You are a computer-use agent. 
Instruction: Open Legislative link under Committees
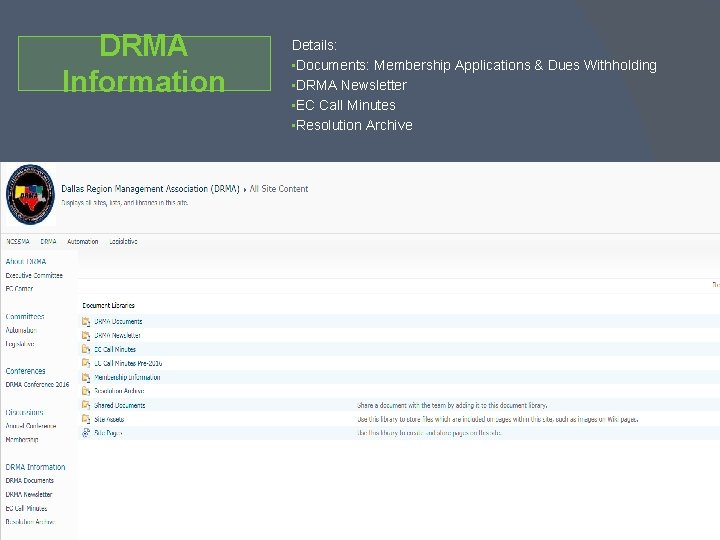pyautogui.click(x=20, y=344)
